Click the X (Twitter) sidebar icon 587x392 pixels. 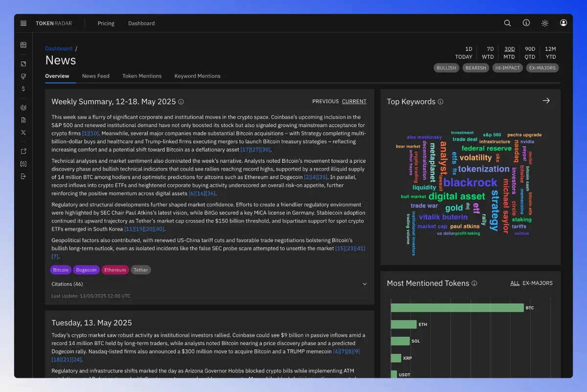23,132
